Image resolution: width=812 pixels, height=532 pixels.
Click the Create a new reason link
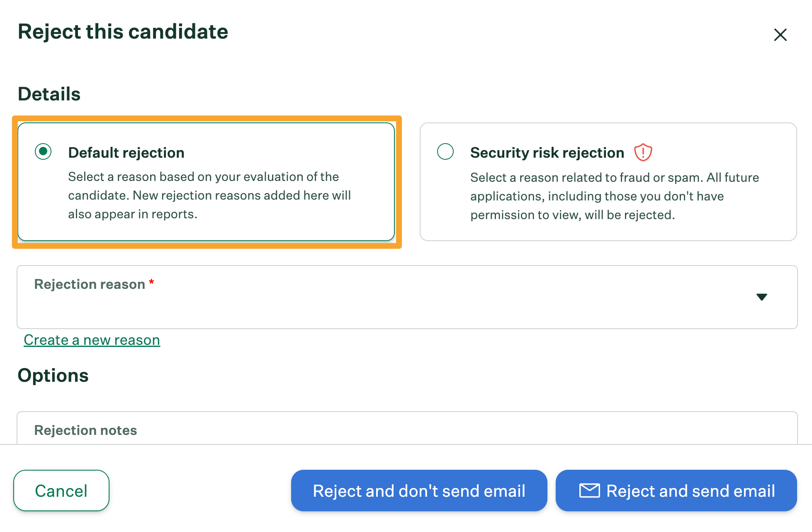[x=92, y=340]
